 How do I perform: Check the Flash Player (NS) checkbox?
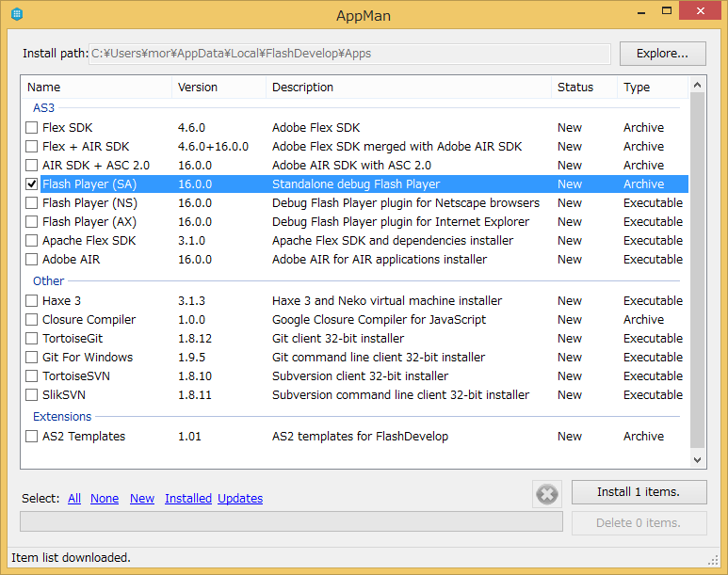[32, 203]
